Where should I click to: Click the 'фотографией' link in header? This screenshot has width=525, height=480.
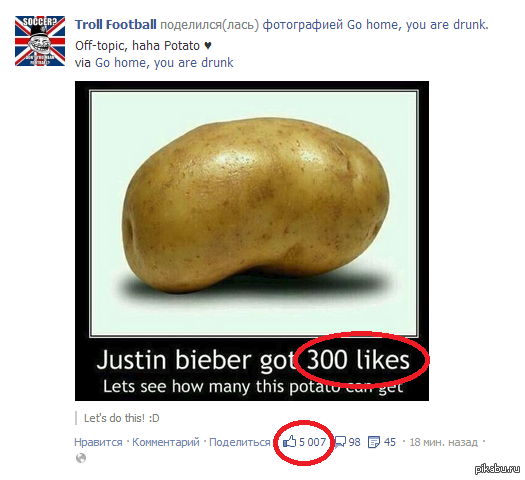[303, 25]
